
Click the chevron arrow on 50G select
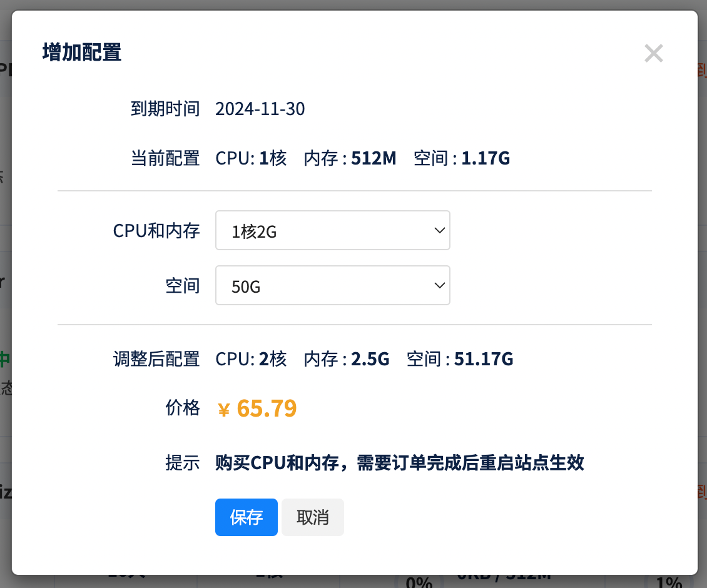pos(439,286)
